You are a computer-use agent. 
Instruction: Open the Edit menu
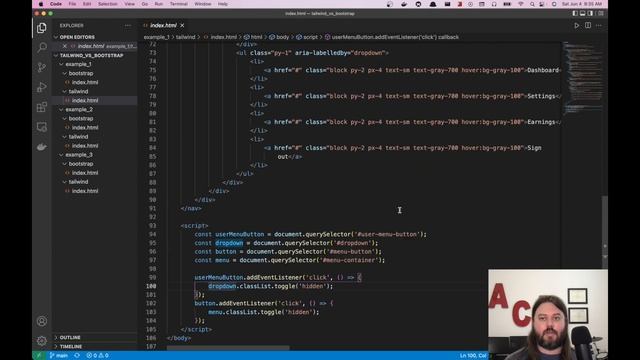click(x=87, y=4)
